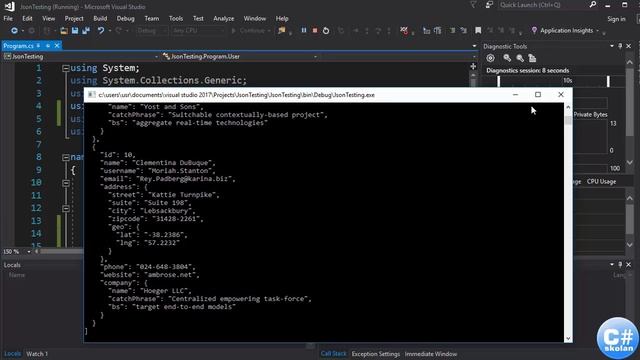This screenshot has width=640, height=360.
Task: Open the Analyze menu
Action: (224, 19)
